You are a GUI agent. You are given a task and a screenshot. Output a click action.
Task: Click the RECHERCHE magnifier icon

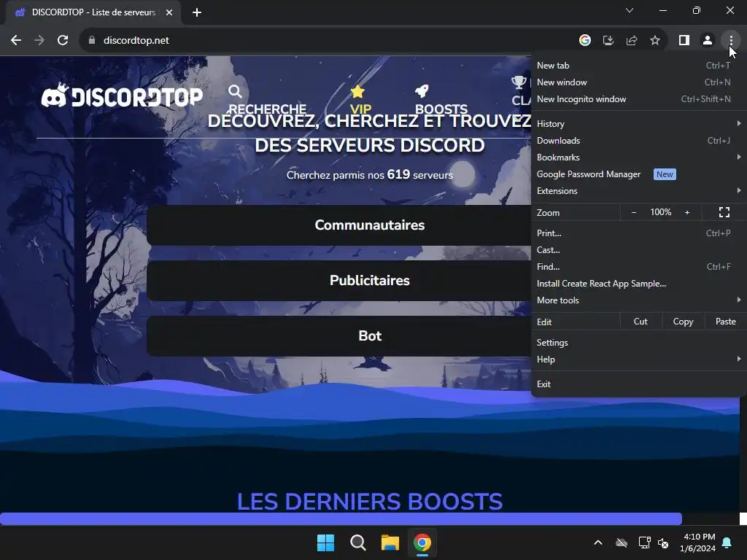235,91
